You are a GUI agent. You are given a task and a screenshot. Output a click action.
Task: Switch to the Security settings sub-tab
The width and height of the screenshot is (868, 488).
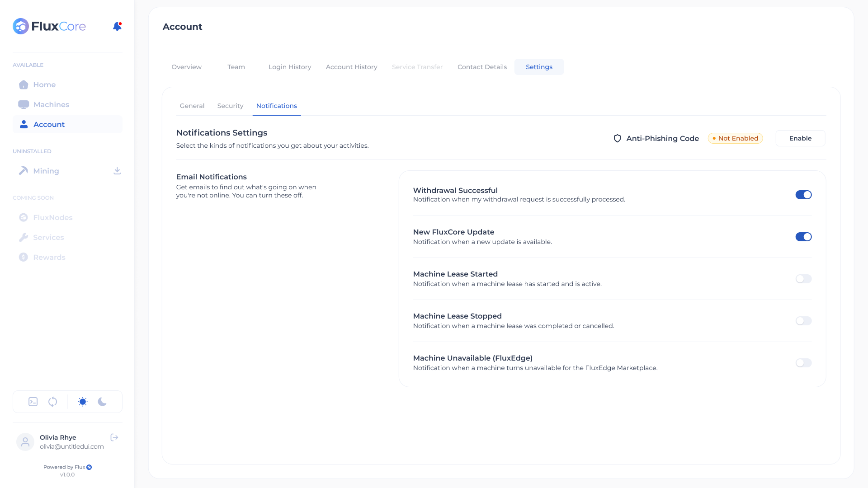[x=230, y=106]
